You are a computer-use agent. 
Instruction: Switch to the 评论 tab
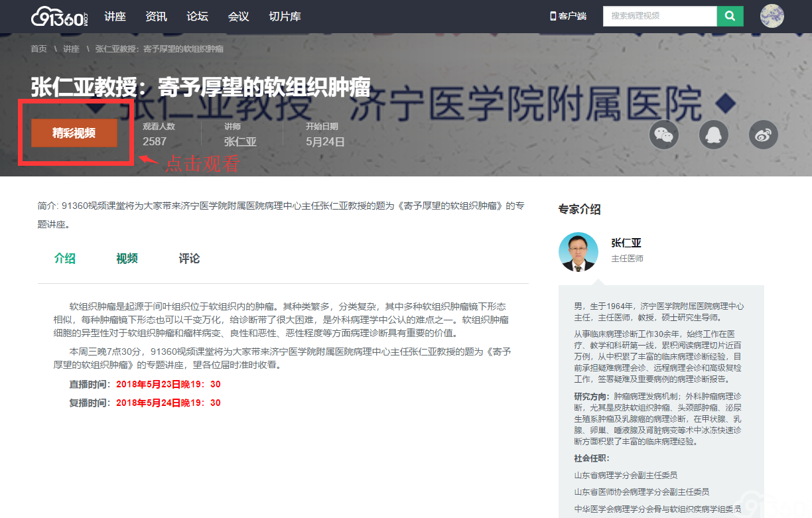pos(189,259)
